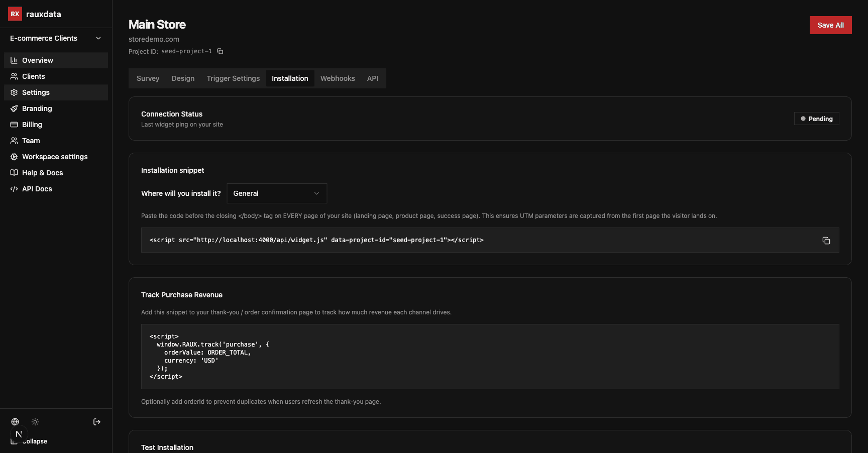Click the Clients people icon

14,76
